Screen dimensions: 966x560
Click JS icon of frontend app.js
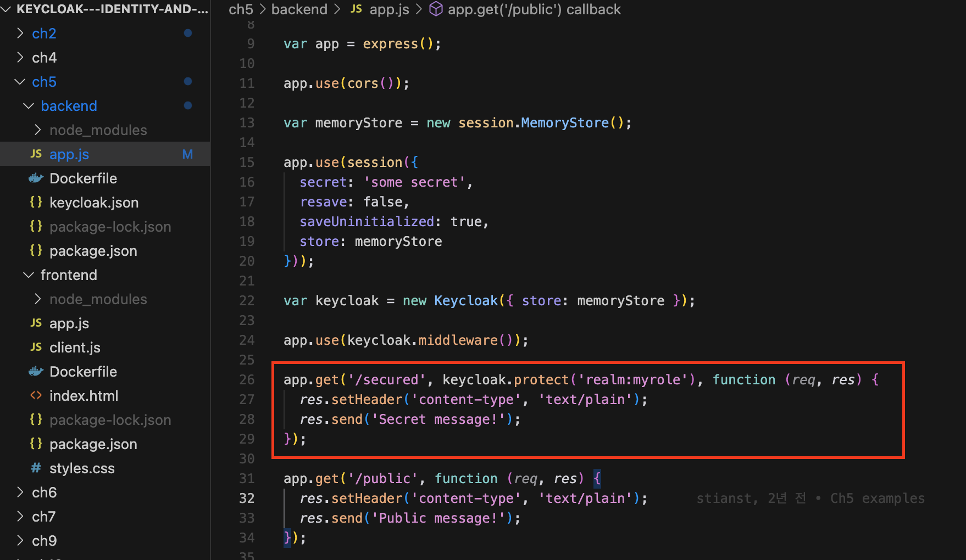pyautogui.click(x=36, y=323)
